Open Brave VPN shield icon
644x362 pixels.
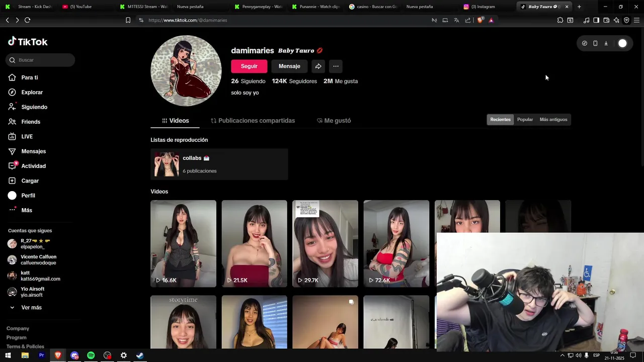[x=626, y=20]
